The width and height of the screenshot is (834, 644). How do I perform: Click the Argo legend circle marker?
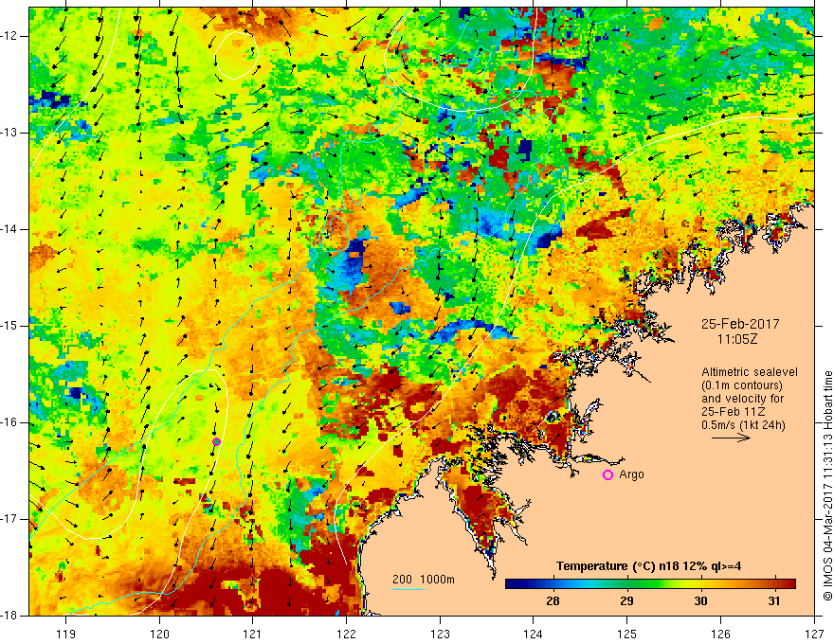click(x=607, y=475)
